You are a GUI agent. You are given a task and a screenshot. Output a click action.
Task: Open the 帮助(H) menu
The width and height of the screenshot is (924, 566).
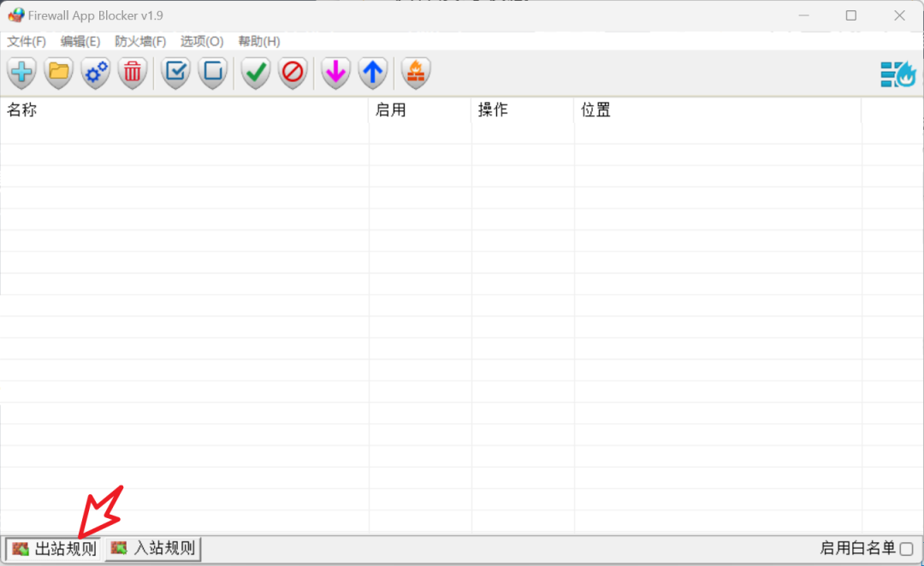pyautogui.click(x=259, y=41)
